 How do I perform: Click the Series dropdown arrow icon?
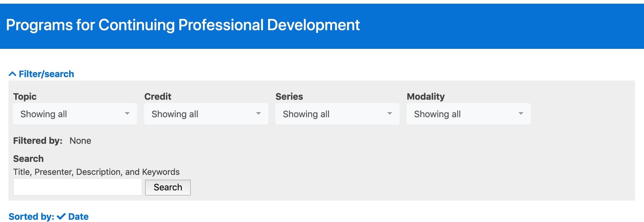[x=390, y=114]
